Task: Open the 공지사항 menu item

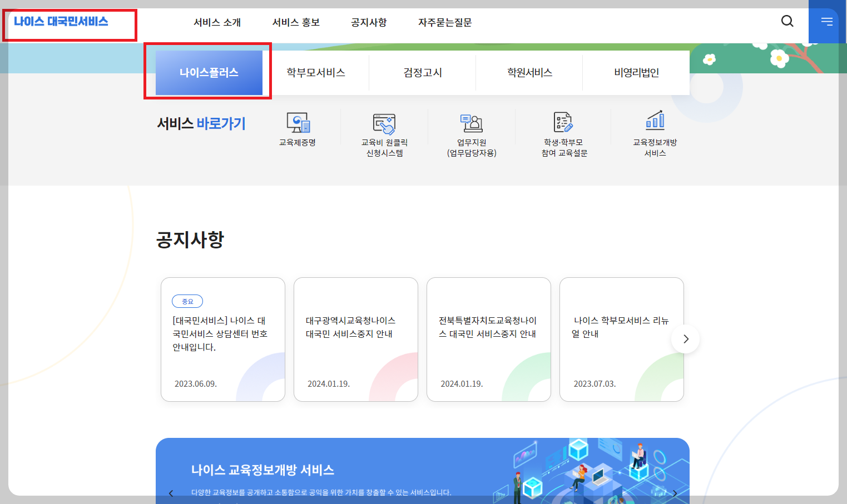Action: [x=369, y=22]
